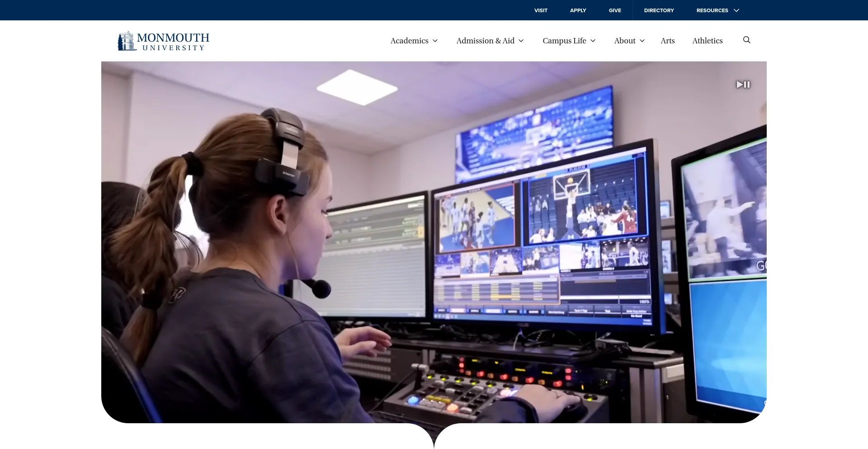The width and height of the screenshot is (868, 449).
Task: Toggle play/pause on the hero video
Action: tap(743, 85)
